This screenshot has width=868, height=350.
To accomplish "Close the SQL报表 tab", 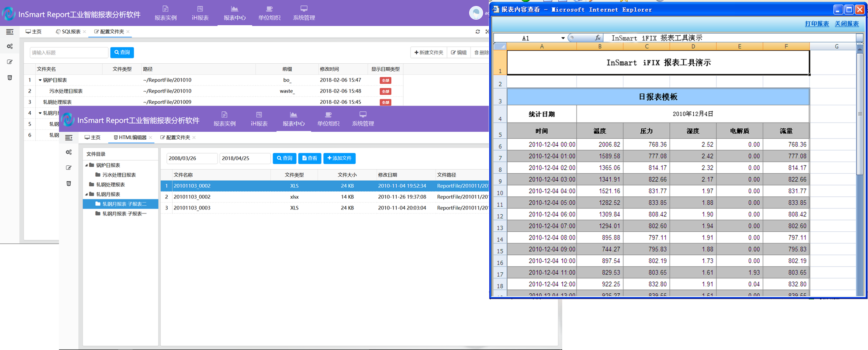I will coord(84,31).
